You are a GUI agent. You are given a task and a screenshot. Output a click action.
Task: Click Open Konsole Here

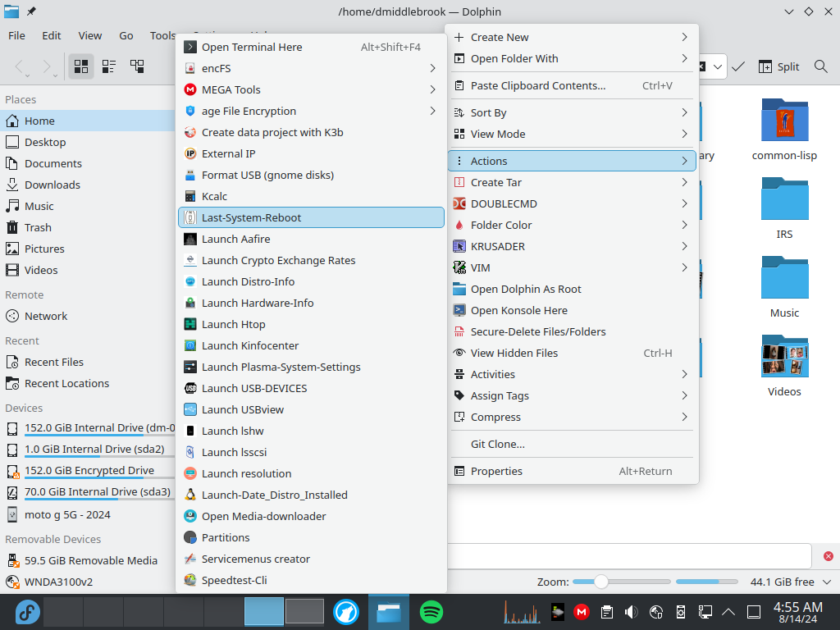(572, 311)
